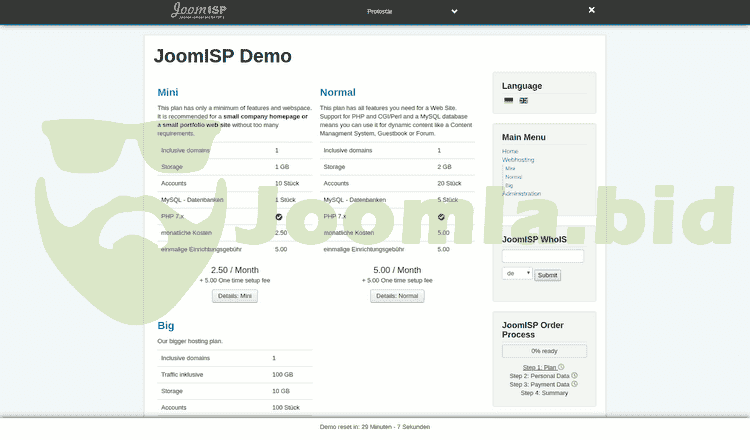Go to Administration menu item
This screenshot has width=750, height=440.
coord(521,193)
